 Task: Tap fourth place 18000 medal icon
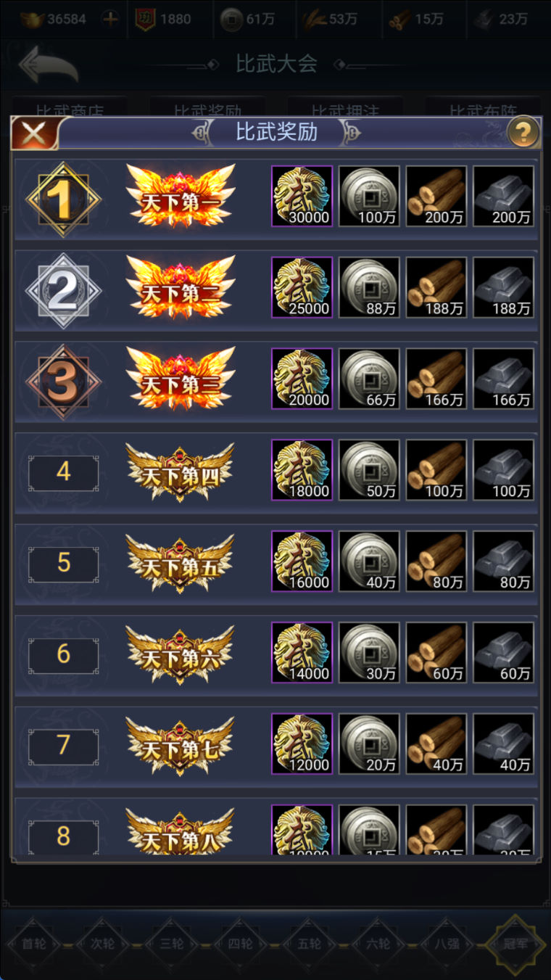click(302, 471)
